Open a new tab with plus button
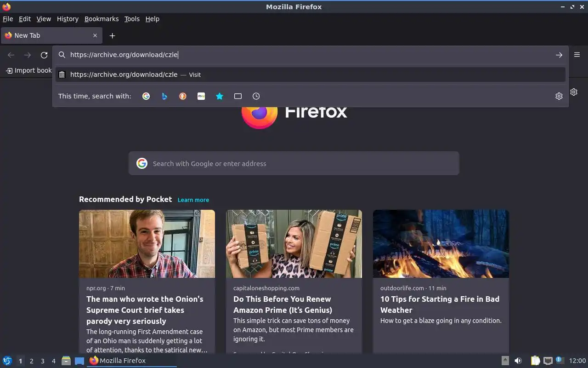Viewport: 588px width, 368px height. pyautogui.click(x=112, y=35)
